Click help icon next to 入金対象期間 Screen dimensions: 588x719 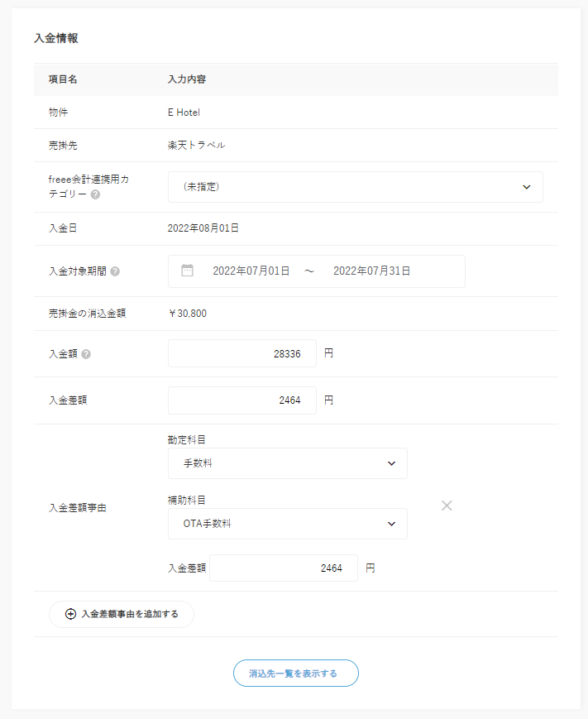click(x=115, y=271)
